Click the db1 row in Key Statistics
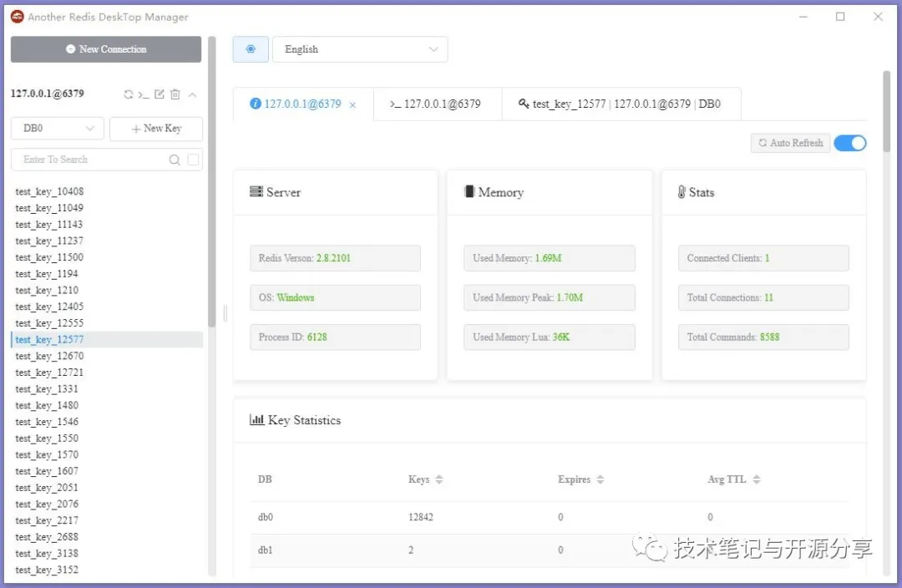The width and height of the screenshot is (902, 588). click(x=550, y=550)
